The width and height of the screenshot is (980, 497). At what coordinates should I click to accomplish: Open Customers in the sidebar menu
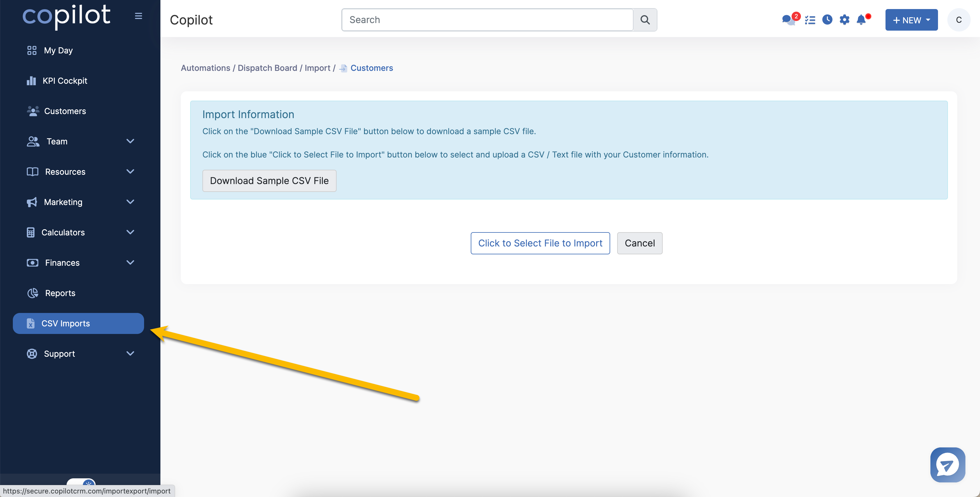point(65,111)
